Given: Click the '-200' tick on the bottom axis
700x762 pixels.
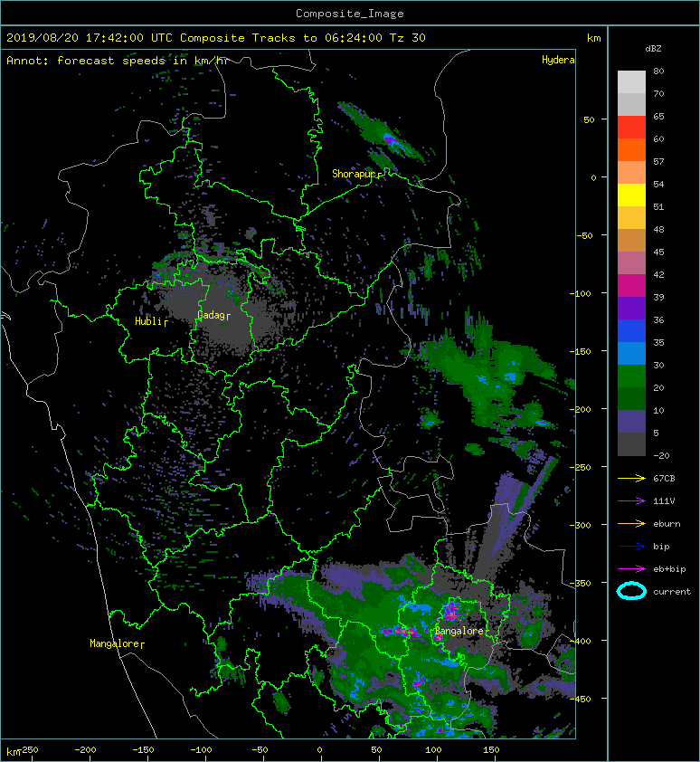Looking at the screenshot, I should click(x=85, y=750).
